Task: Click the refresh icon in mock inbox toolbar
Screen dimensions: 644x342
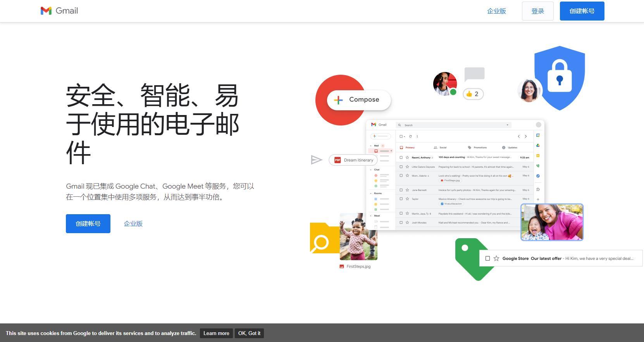Action: 410,136
